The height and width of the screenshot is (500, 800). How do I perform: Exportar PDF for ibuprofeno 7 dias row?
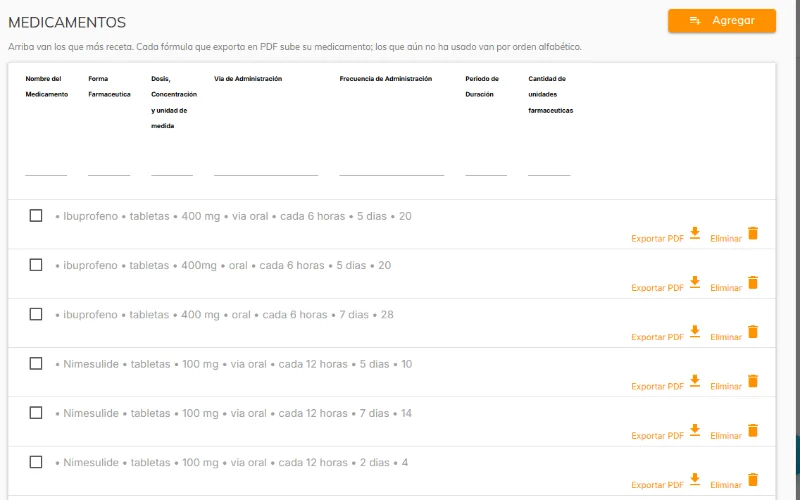point(657,337)
